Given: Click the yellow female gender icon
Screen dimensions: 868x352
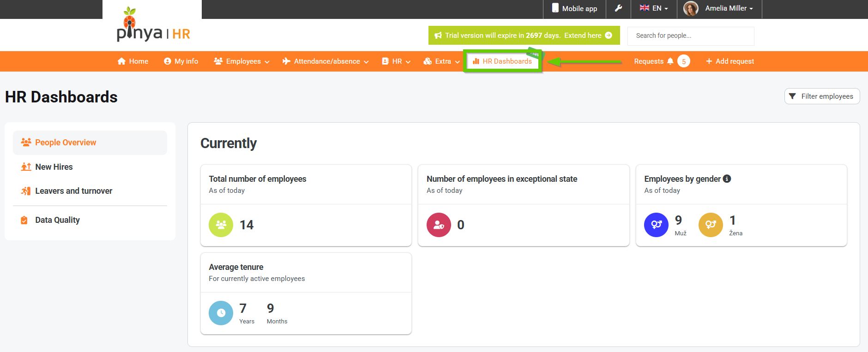Looking at the screenshot, I should click(x=711, y=225).
